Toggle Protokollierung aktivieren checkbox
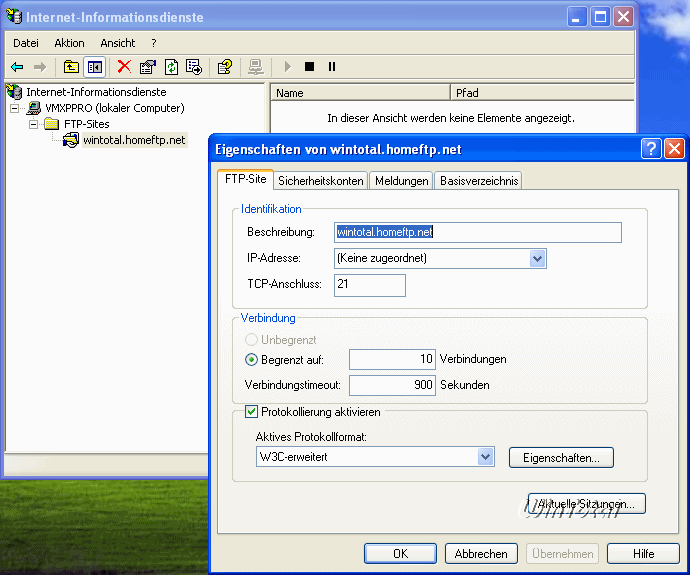This screenshot has height=575, width=690. pos(251,412)
